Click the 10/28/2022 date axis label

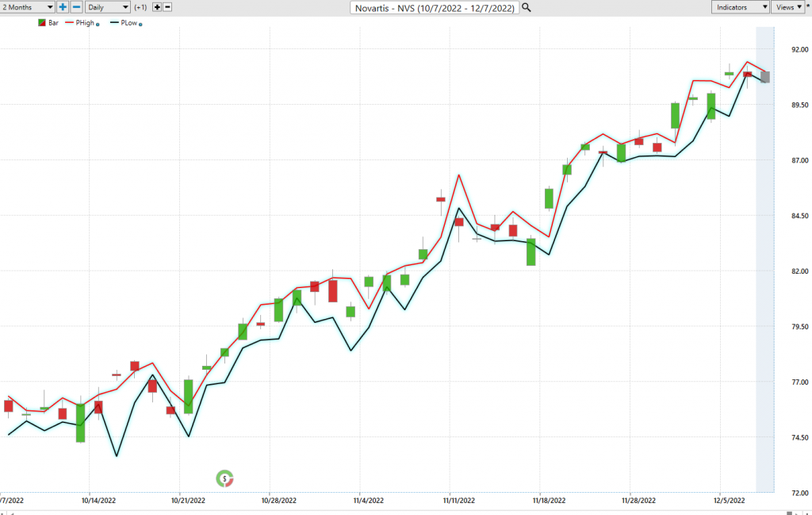[x=278, y=501]
